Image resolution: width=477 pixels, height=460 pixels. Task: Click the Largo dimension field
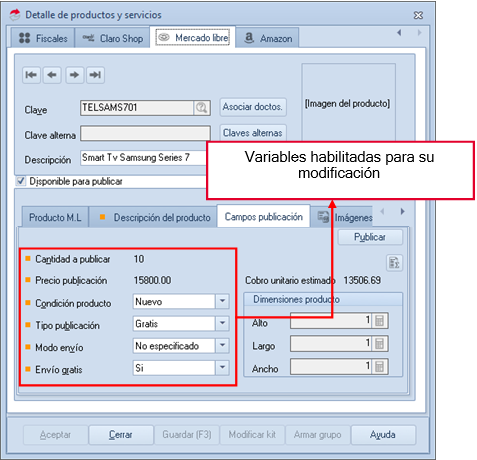pyautogui.click(x=331, y=343)
